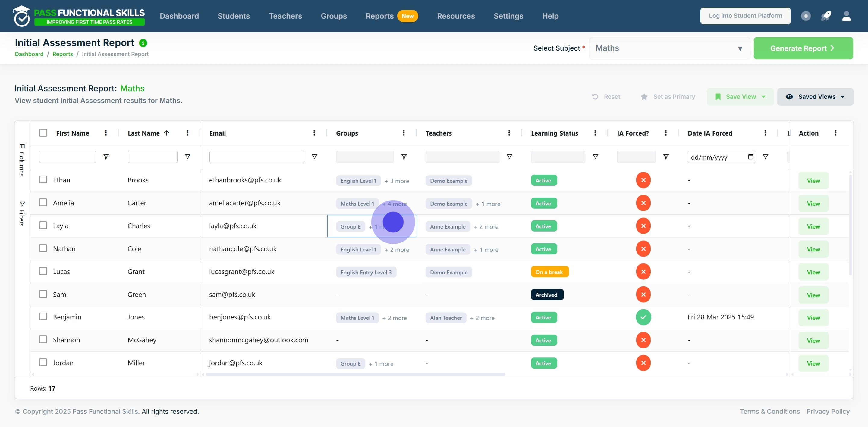This screenshot has height=427, width=868.
Task: Click the Reports breadcrumb link
Action: tap(63, 54)
